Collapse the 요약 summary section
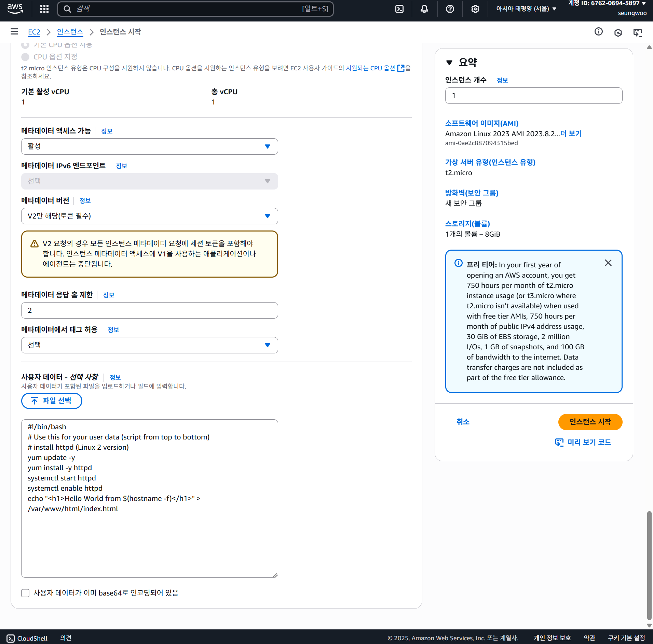Screen dimensions: 653x644 [449, 62]
